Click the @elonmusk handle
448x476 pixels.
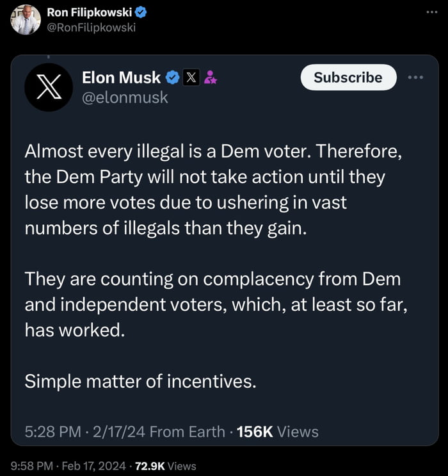[125, 97]
